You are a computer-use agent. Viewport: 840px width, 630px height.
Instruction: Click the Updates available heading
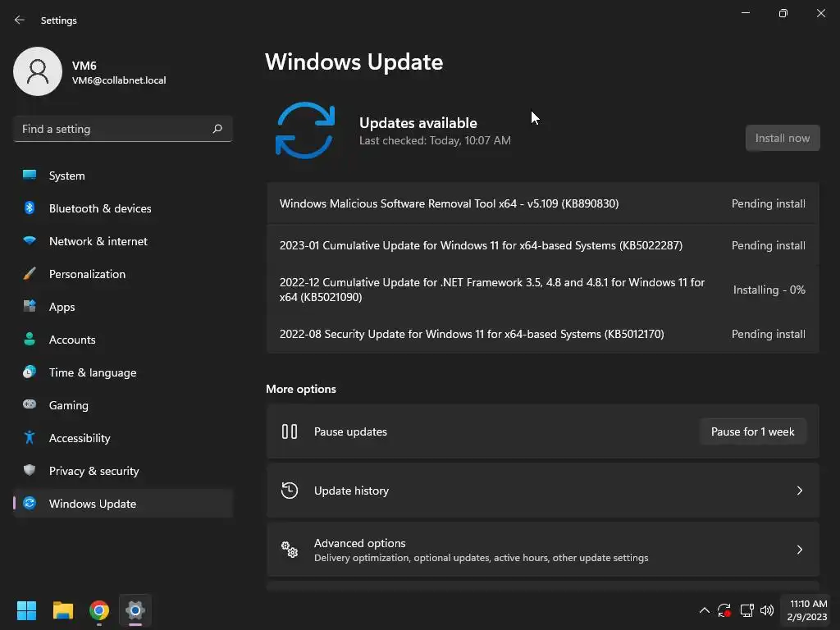click(418, 123)
